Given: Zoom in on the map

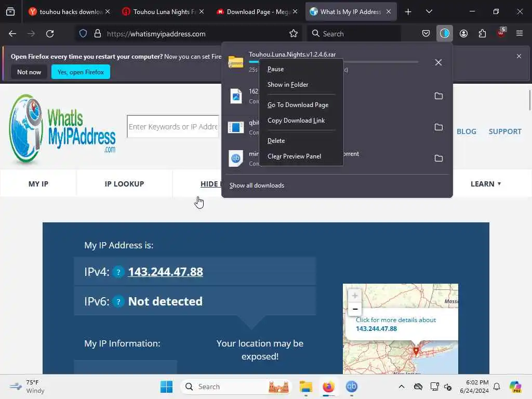Looking at the screenshot, I should pyautogui.click(x=355, y=296).
